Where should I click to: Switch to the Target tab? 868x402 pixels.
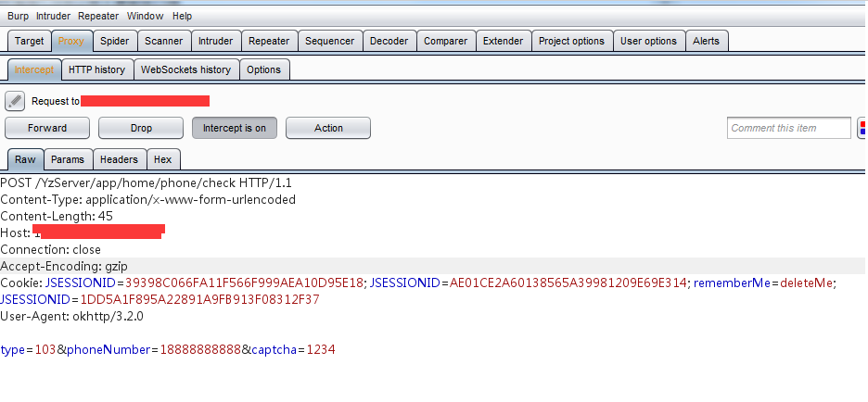tap(29, 41)
